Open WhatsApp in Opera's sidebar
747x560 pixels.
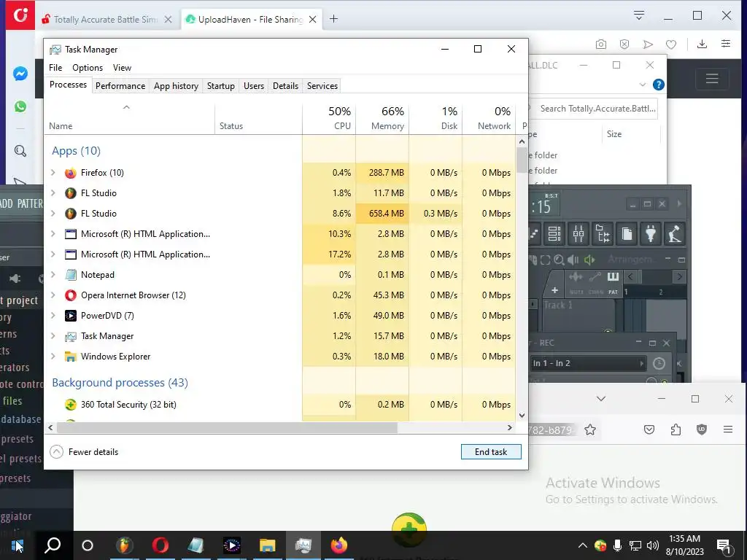pyautogui.click(x=20, y=106)
